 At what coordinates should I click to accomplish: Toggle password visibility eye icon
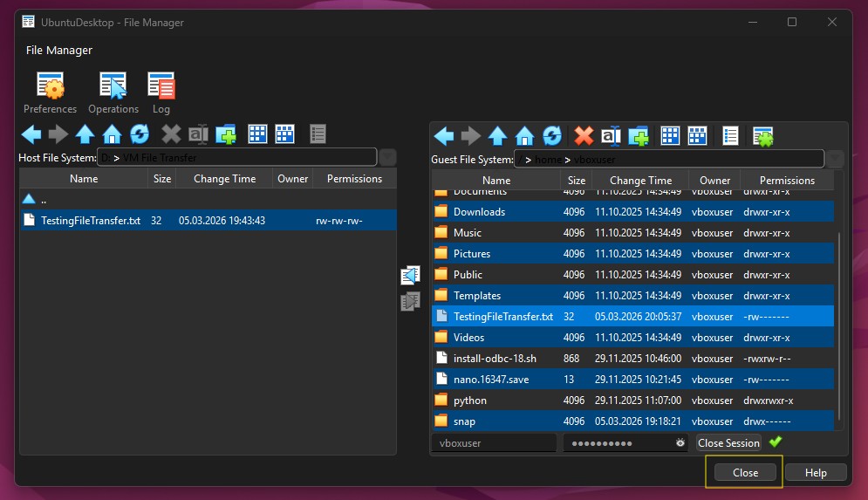pos(680,443)
